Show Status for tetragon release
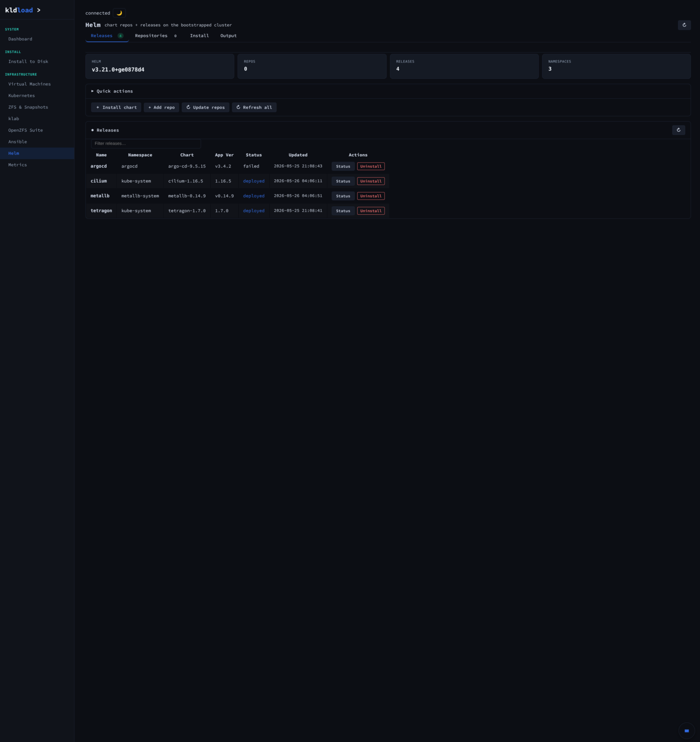 pos(343,211)
